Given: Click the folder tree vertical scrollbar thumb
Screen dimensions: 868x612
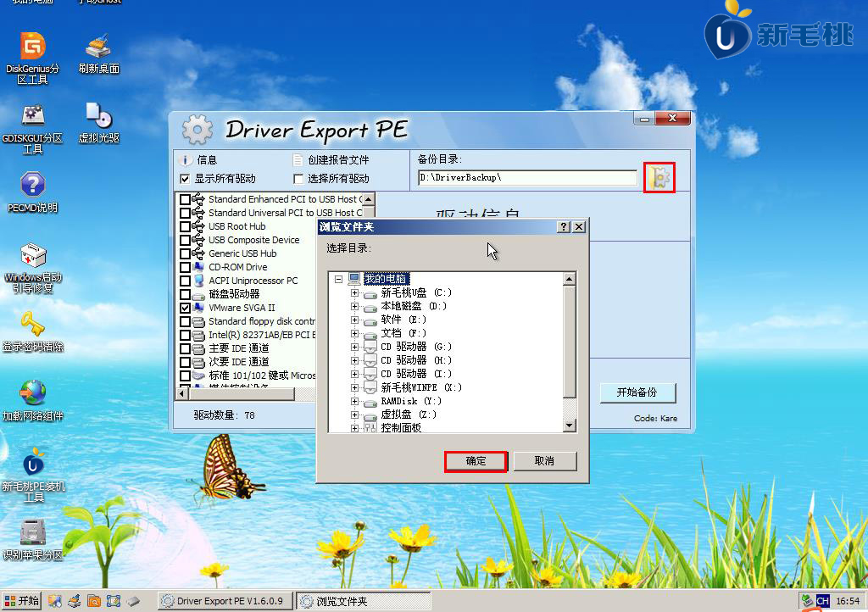Looking at the screenshot, I should pos(569,342).
